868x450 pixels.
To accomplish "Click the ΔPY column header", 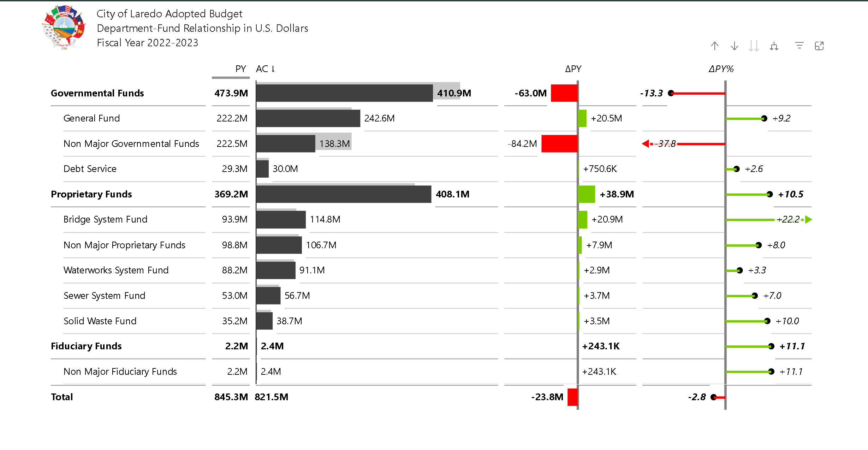I will point(573,69).
